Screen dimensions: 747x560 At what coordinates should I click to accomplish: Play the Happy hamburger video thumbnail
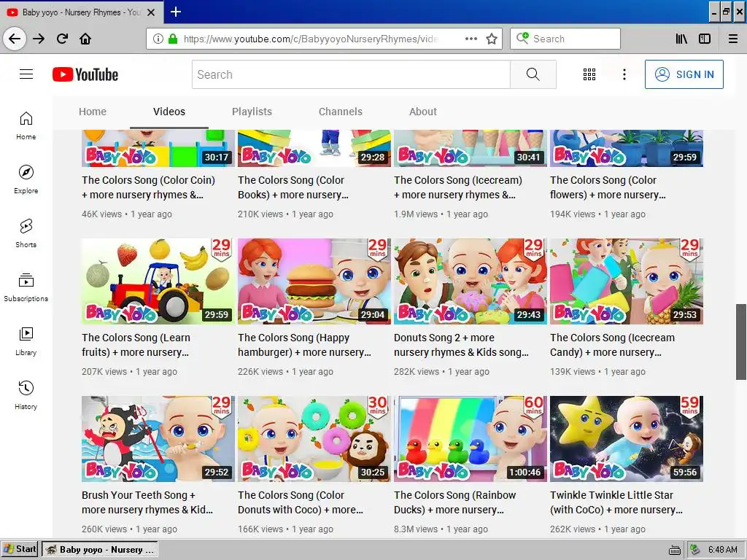point(314,281)
